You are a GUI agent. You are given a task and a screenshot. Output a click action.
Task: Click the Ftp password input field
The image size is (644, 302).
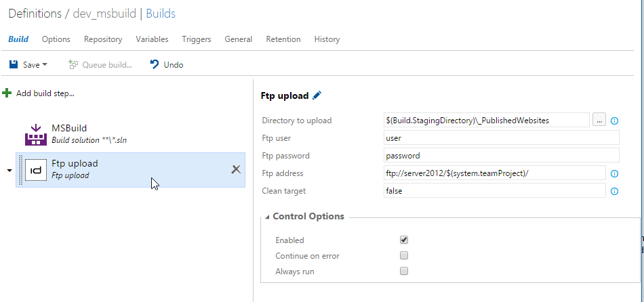(502, 156)
